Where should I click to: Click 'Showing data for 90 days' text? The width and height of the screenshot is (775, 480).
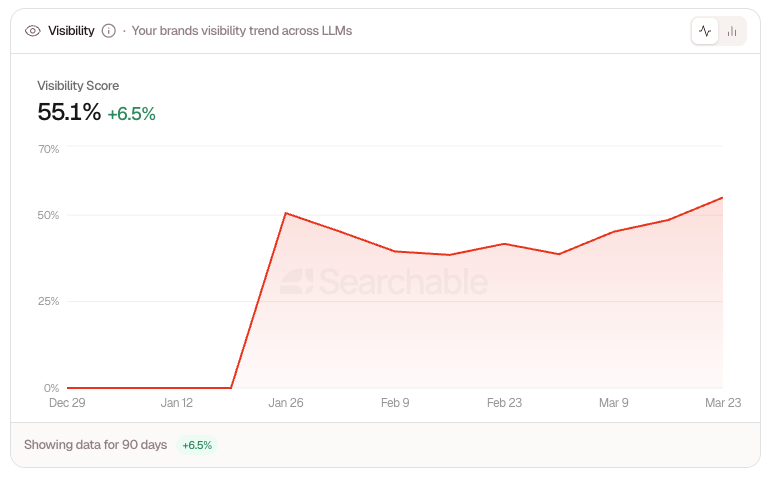tap(95, 444)
